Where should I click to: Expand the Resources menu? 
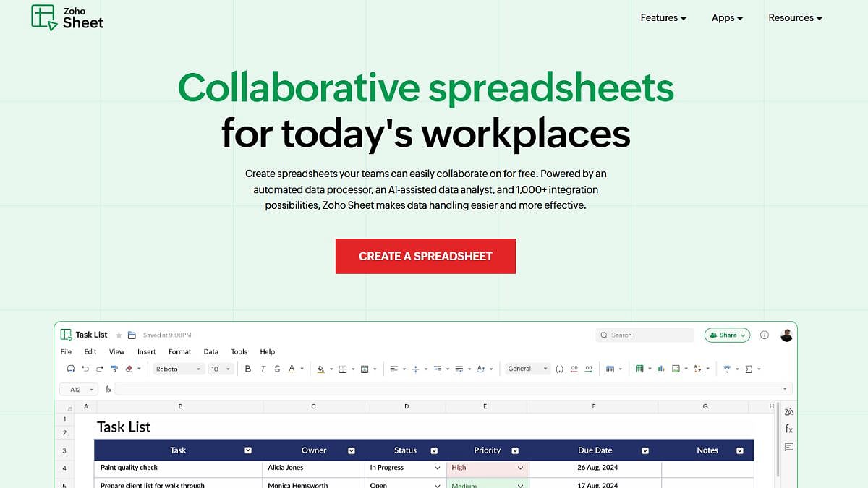pyautogui.click(x=795, y=18)
